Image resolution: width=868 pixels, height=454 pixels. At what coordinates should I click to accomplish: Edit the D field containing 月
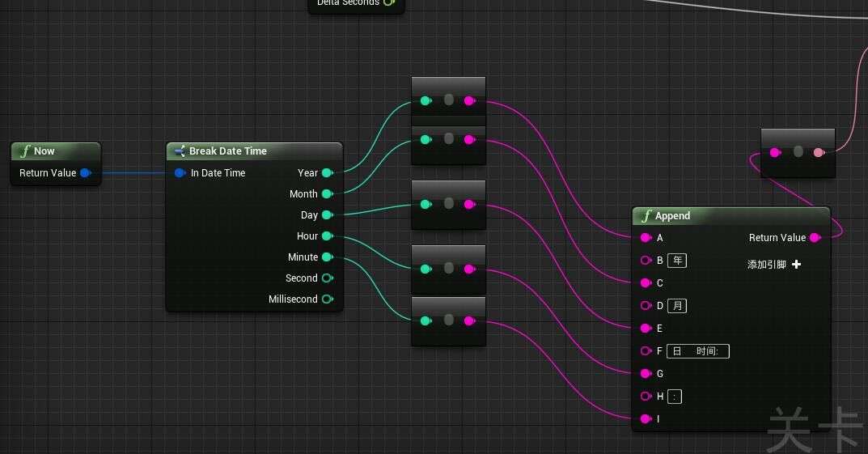(677, 305)
